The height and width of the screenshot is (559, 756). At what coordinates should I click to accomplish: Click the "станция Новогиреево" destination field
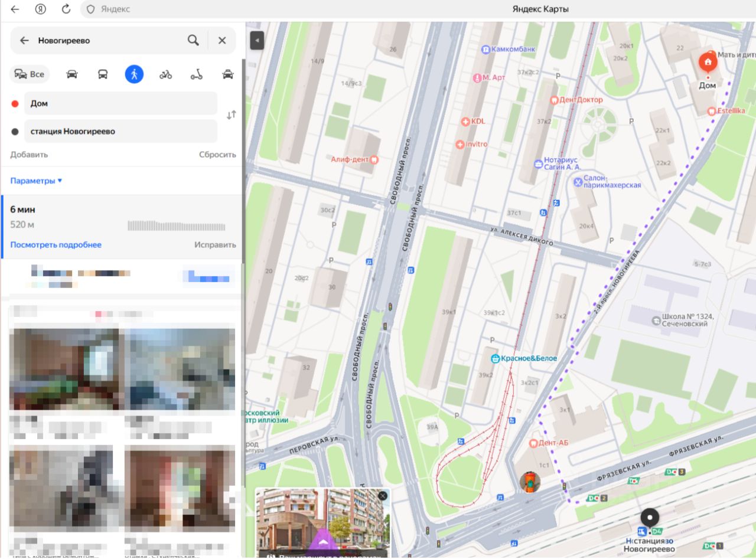(x=120, y=131)
